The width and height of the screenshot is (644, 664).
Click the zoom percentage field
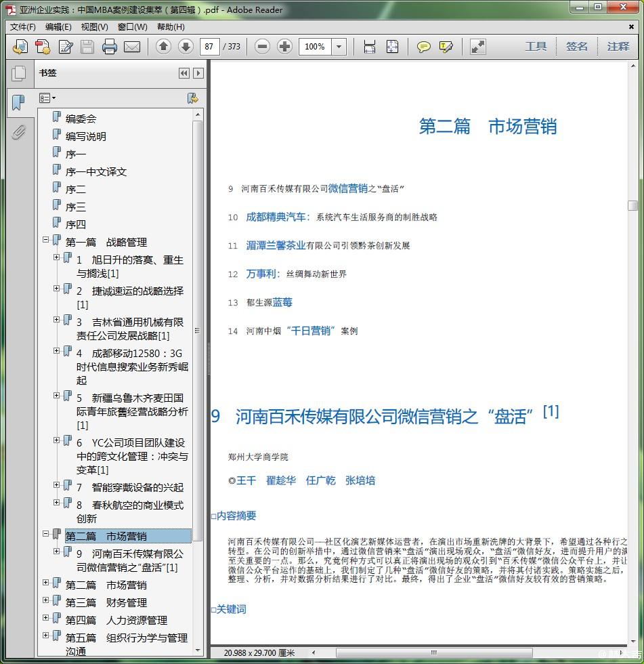pos(316,47)
